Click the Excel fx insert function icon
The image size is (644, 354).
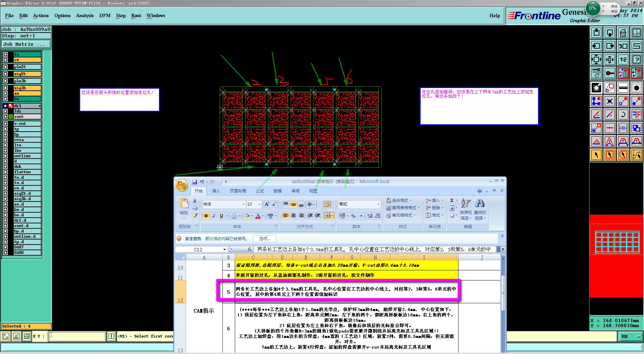(x=250, y=249)
